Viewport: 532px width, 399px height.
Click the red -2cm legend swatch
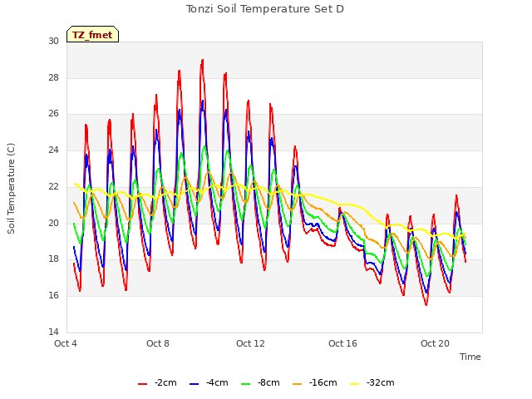click(x=142, y=384)
